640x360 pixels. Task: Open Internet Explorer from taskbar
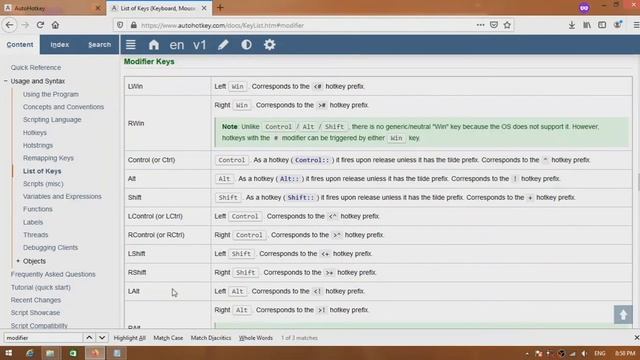pos(29,353)
